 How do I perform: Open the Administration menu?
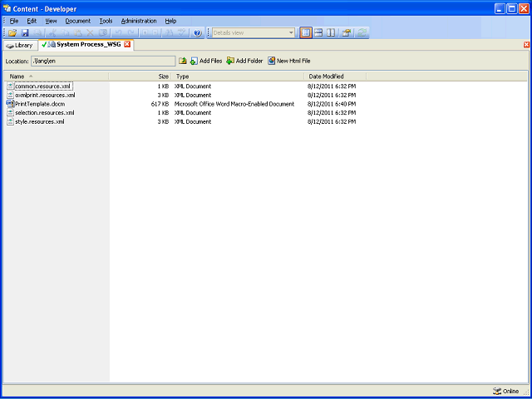139,21
